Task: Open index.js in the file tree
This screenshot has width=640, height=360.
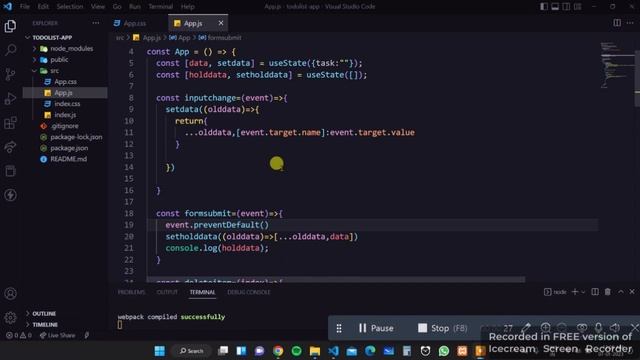Action: tap(65, 115)
